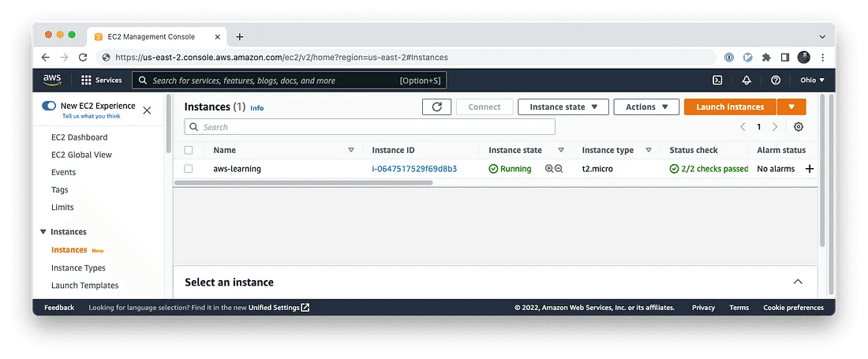The height and width of the screenshot is (359, 868).
Task: Open the Unified Settings link
Action: (x=274, y=308)
